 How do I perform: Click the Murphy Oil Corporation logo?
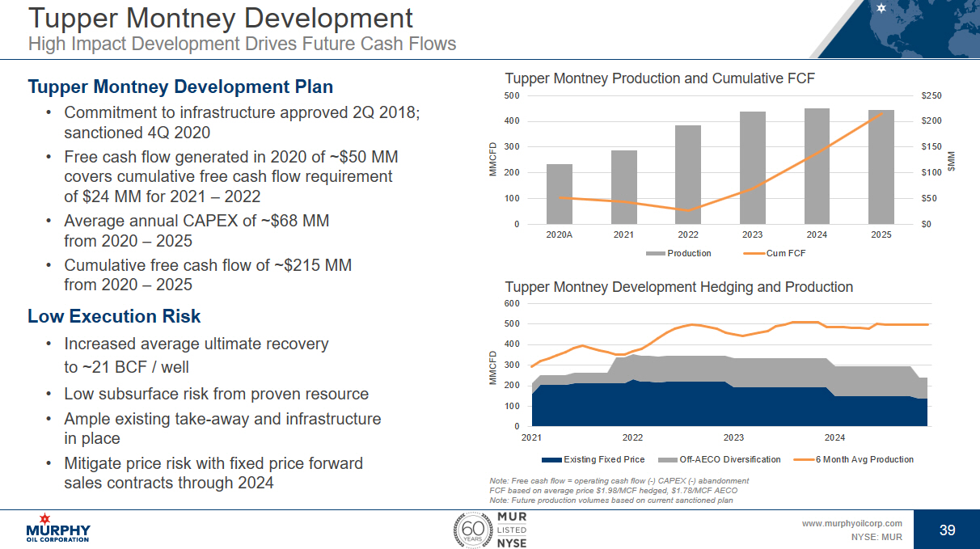58,528
